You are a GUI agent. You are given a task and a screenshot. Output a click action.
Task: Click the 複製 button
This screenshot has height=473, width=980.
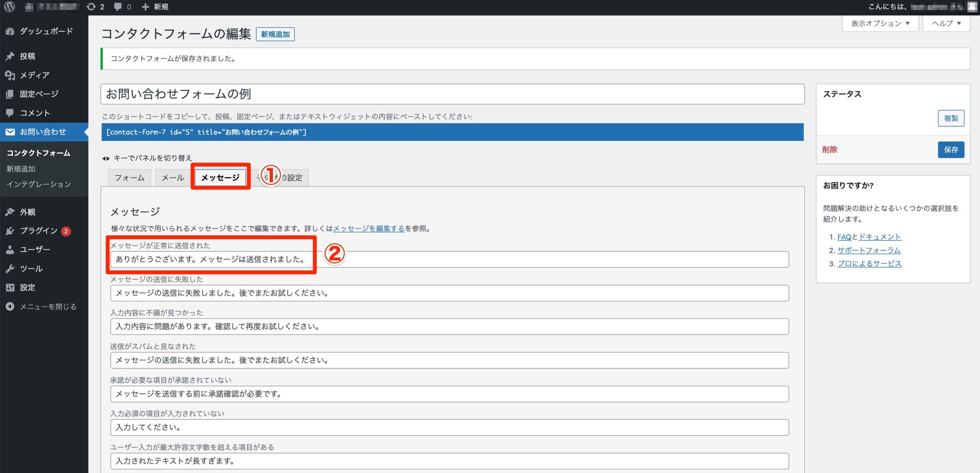(951, 118)
